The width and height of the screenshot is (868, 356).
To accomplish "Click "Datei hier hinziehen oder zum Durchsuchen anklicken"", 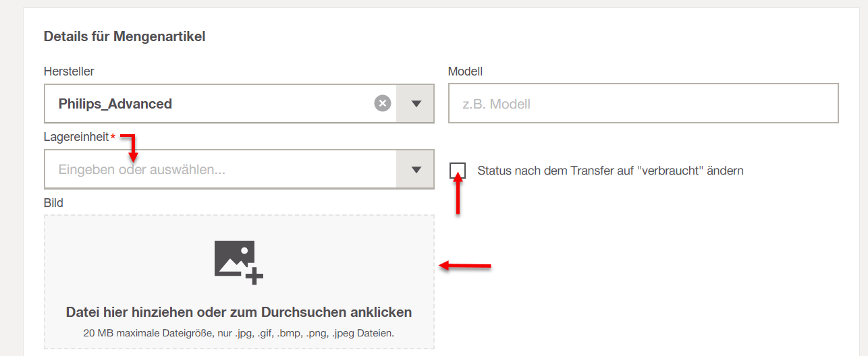I will (x=239, y=312).
